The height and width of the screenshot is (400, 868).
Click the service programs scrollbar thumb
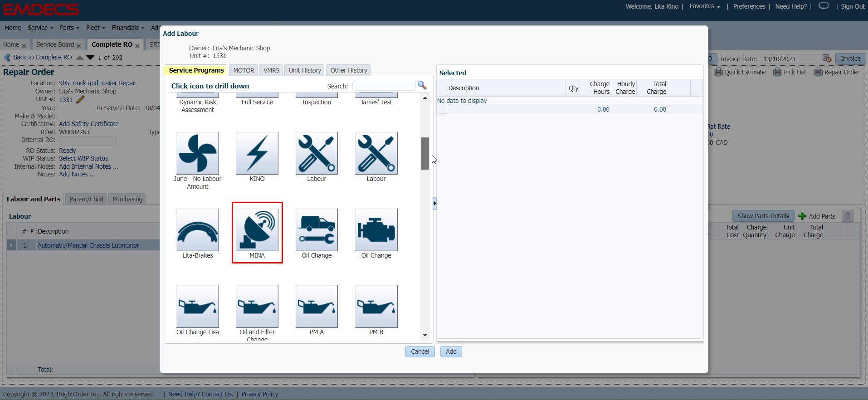coord(425,153)
